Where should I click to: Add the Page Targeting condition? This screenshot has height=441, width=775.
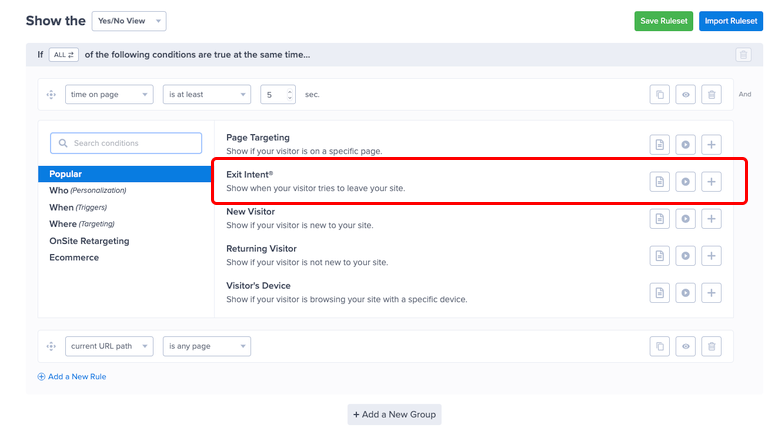click(x=711, y=144)
